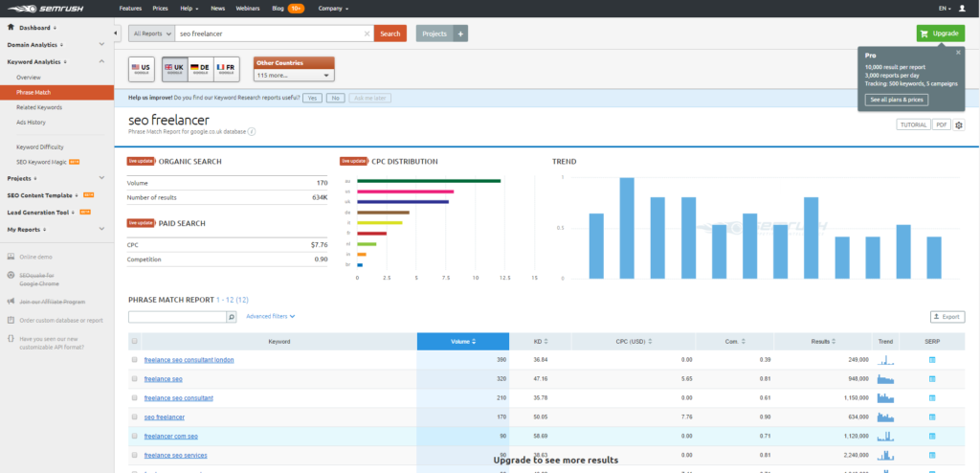Click the filter search magnifier icon

[x=232, y=317]
